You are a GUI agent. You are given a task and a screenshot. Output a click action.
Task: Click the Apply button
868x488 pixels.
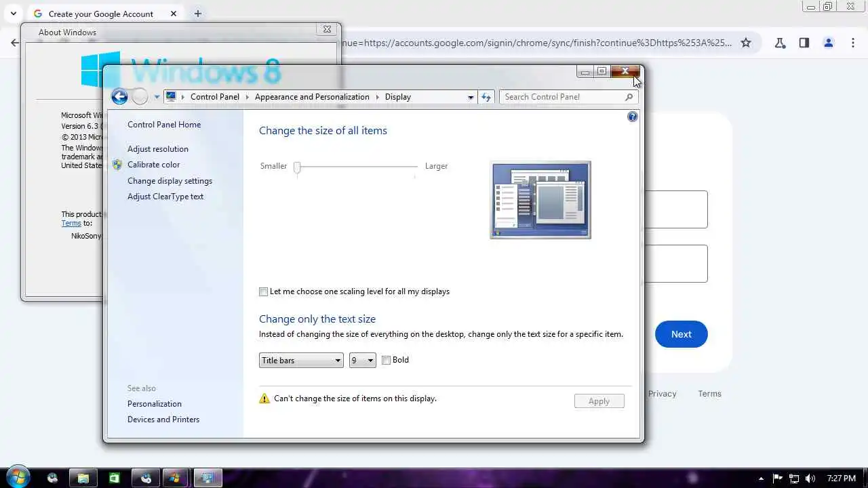point(599,401)
